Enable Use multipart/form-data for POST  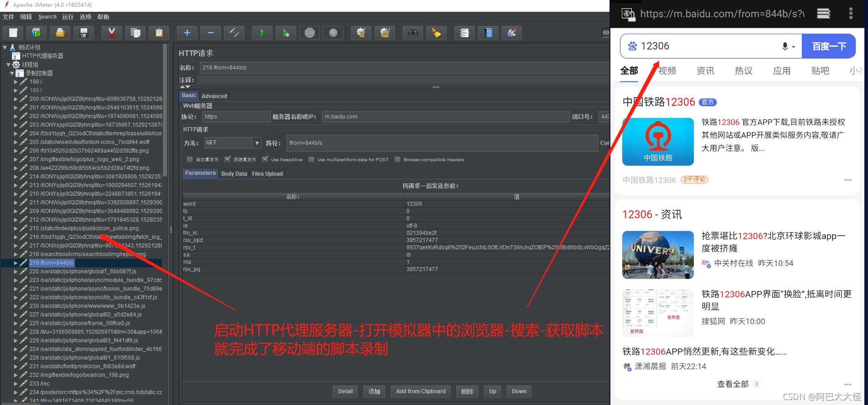coord(311,159)
